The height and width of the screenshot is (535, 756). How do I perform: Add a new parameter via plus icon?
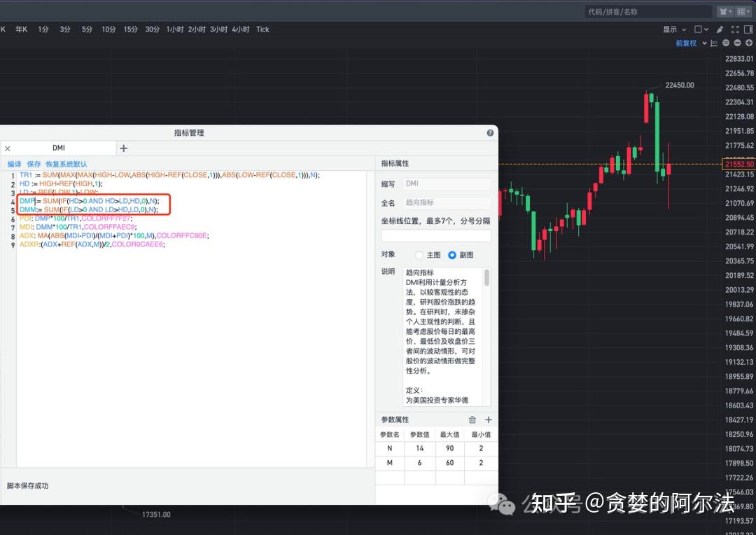pyautogui.click(x=488, y=419)
